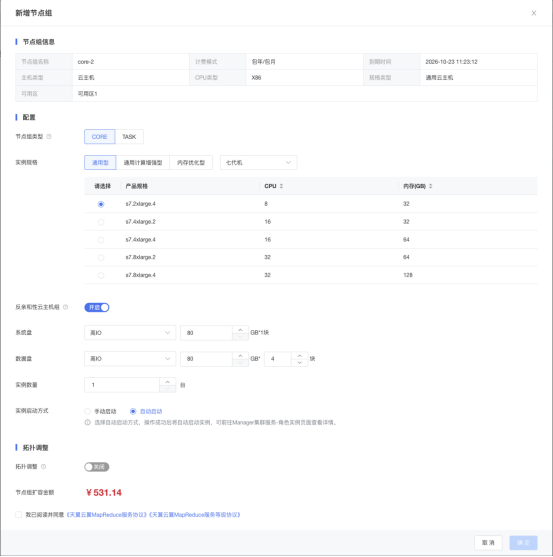This screenshot has width=553, height=557.
Task: Click the 可用区1 availability zone value
Action: pyautogui.click(x=87, y=94)
